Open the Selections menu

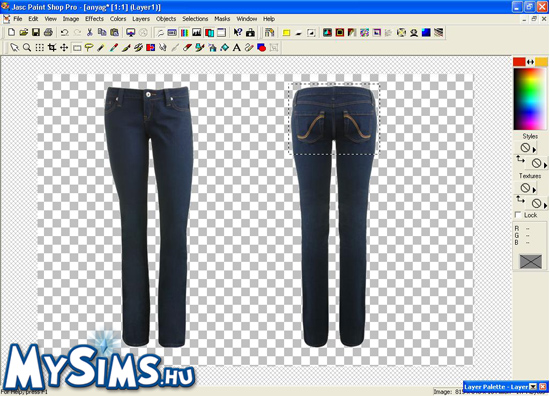(195, 19)
